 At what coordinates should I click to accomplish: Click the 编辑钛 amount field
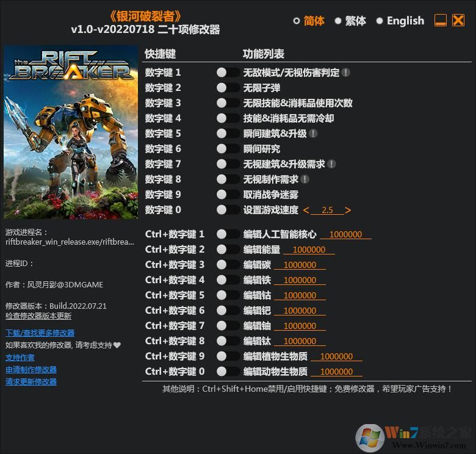click(x=300, y=341)
